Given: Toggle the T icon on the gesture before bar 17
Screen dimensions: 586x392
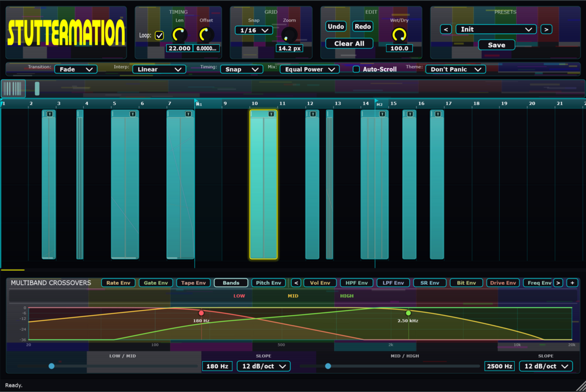Looking at the screenshot, I should 438,114.
